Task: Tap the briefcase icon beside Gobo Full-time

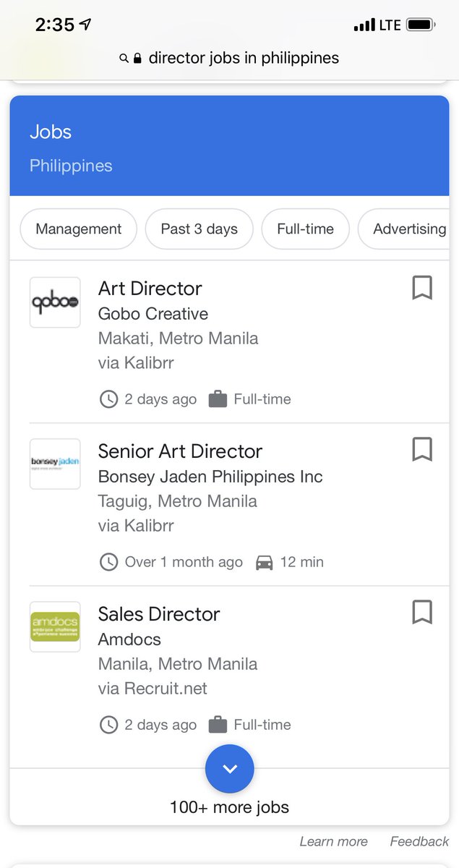Action: coord(218,399)
